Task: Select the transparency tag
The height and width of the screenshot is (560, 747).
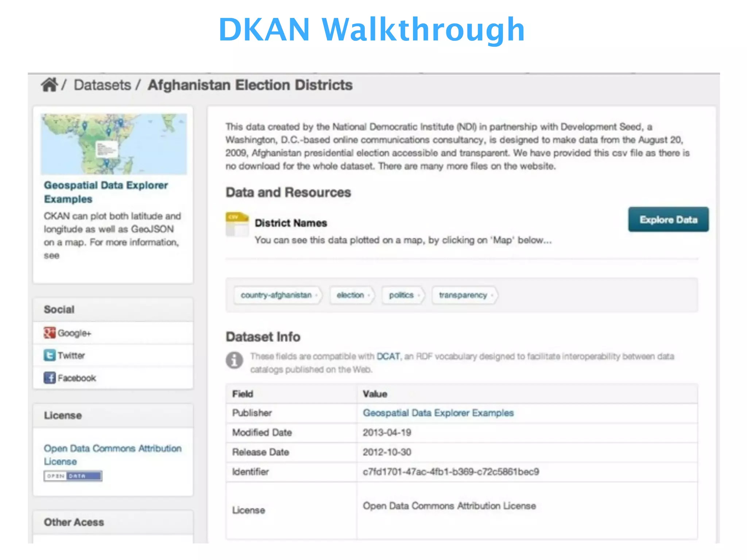Action: coord(464,295)
